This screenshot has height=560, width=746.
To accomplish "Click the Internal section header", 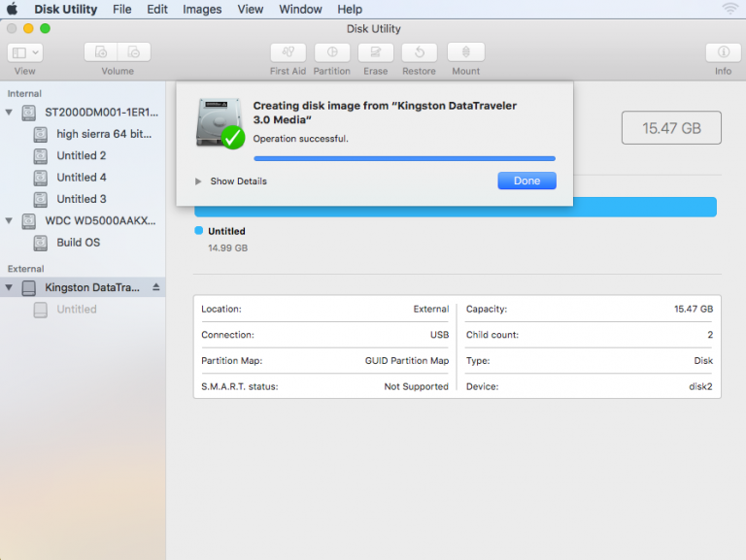I will coord(24,93).
